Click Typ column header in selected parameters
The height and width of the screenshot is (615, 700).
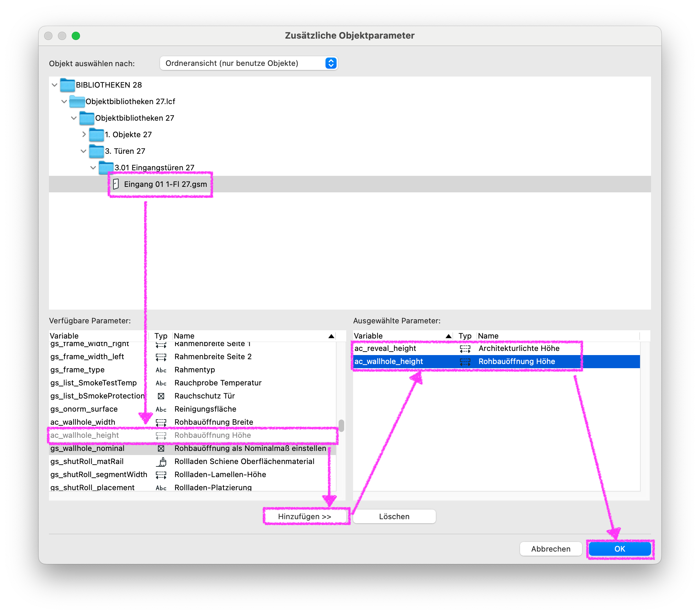pos(465,336)
